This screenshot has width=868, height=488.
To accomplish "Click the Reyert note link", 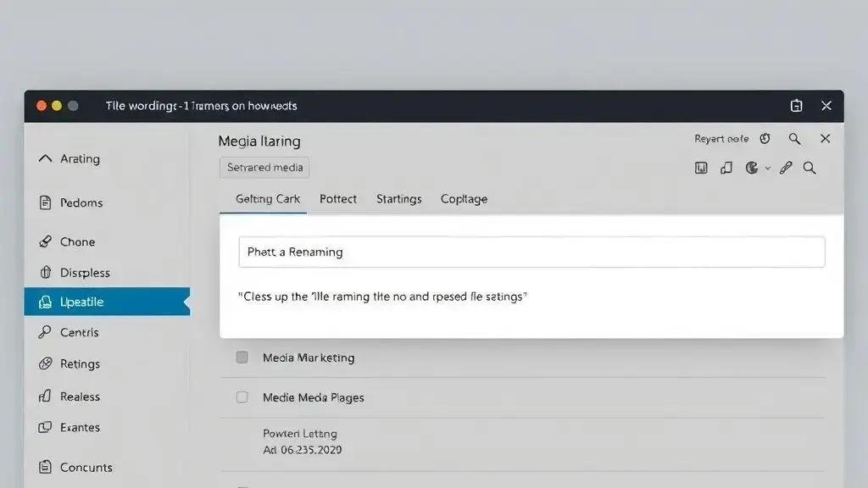I will (x=721, y=139).
